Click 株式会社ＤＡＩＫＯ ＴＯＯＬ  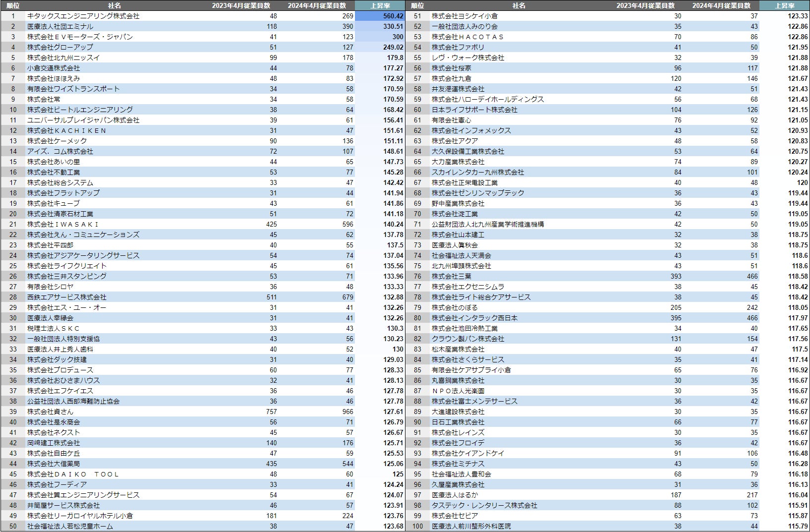73,474
